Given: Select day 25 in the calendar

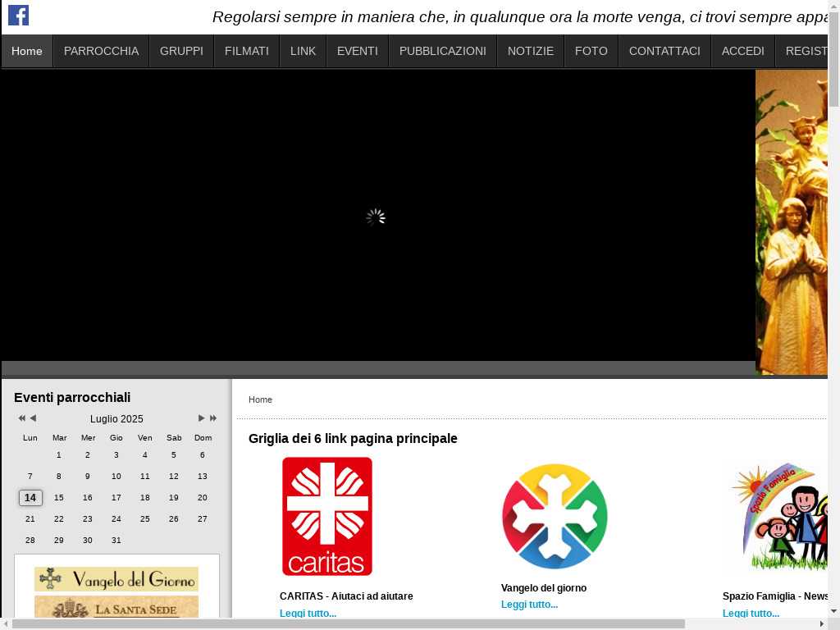Looking at the screenshot, I should [x=145, y=519].
